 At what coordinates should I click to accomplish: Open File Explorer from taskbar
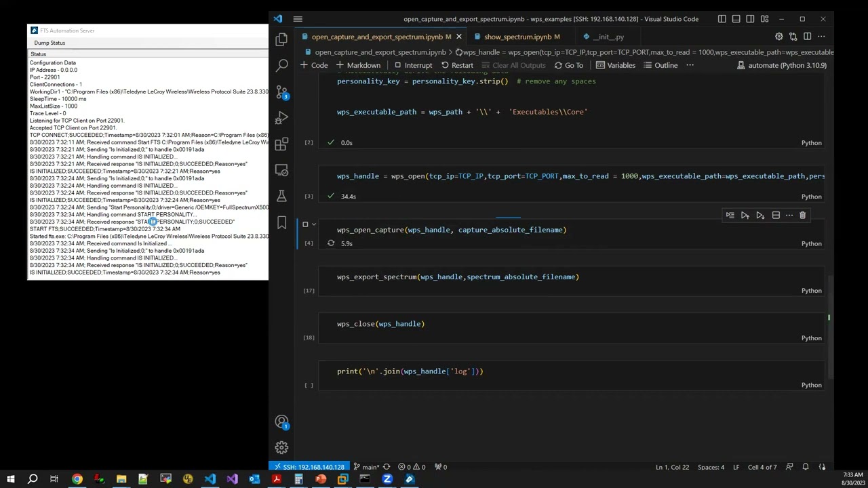click(x=121, y=479)
